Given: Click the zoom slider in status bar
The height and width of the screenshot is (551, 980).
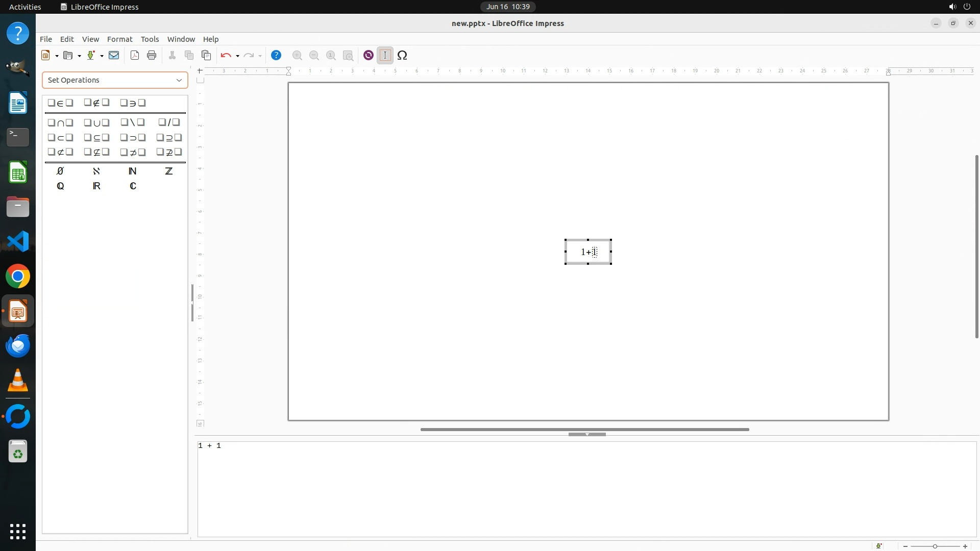Looking at the screenshot, I should 935,546.
